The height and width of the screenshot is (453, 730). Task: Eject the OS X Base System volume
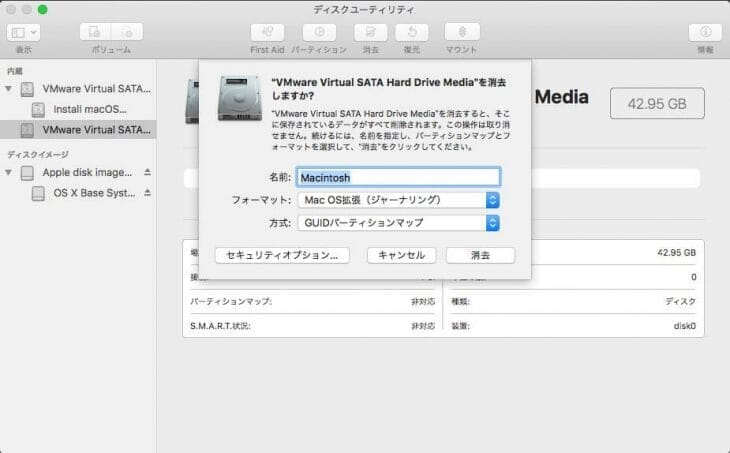[147, 192]
